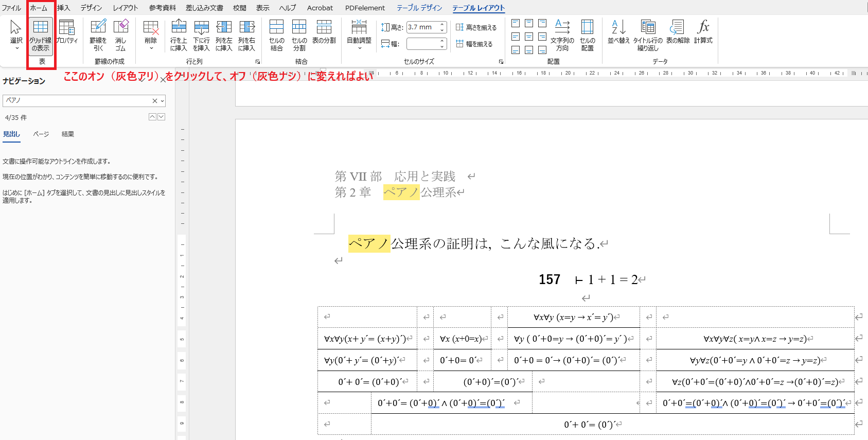The height and width of the screenshot is (440, 868).
Task: Merge cells using セルの結合
Action: pyautogui.click(x=276, y=35)
